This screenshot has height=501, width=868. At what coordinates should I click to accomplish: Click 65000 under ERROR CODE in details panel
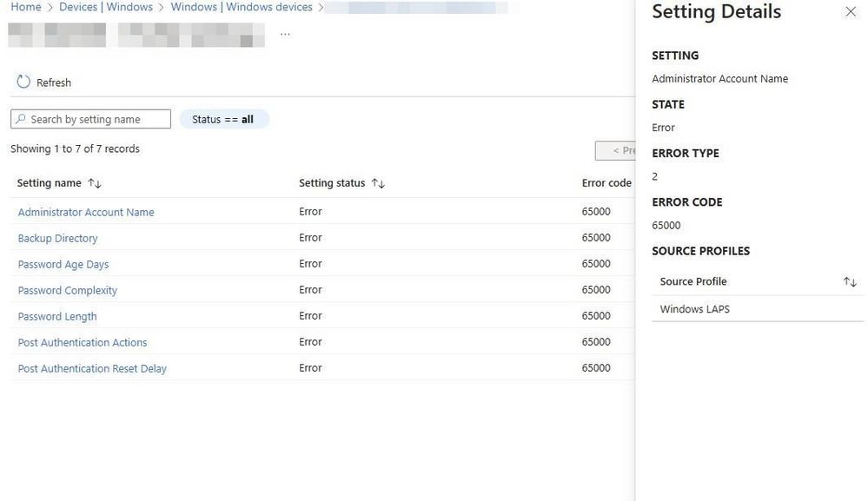[666, 225]
